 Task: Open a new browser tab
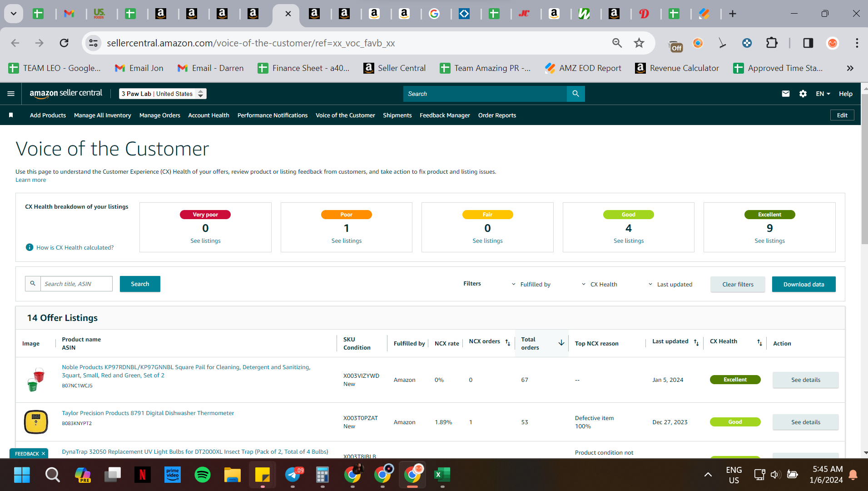click(x=733, y=14)
